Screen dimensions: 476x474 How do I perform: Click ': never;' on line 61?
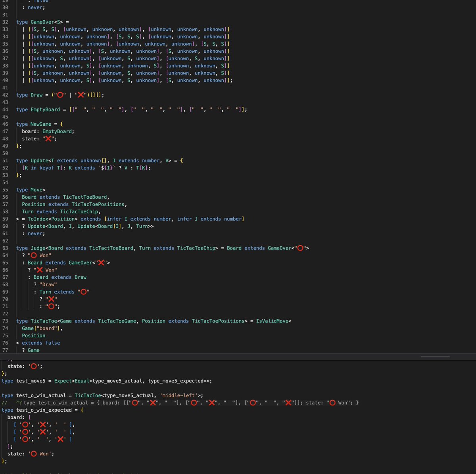[34, 234]
